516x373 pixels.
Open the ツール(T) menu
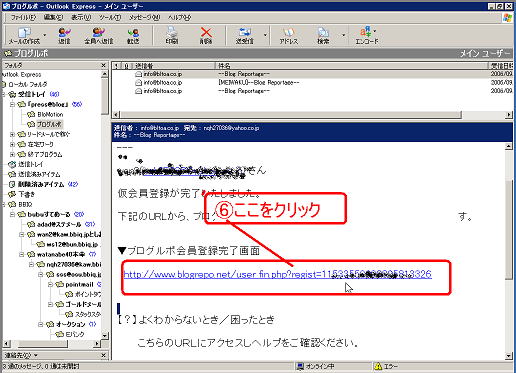[x=110, y=18]
